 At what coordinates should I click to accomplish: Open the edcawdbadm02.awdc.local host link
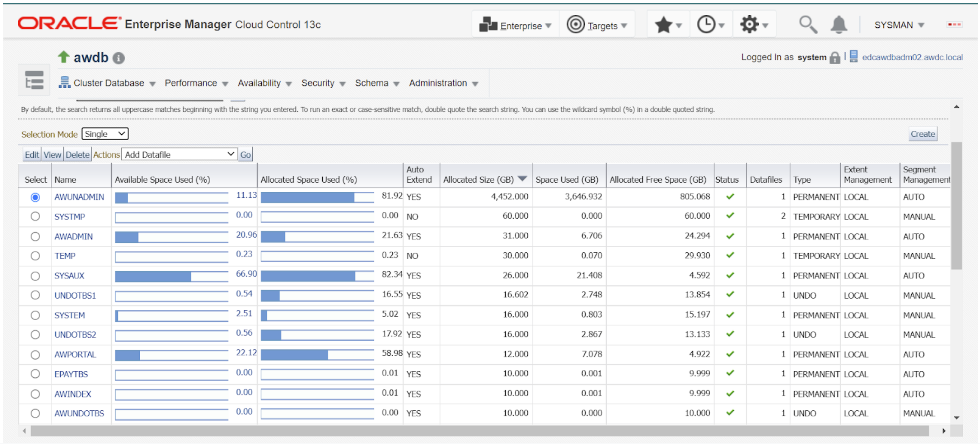912,57
